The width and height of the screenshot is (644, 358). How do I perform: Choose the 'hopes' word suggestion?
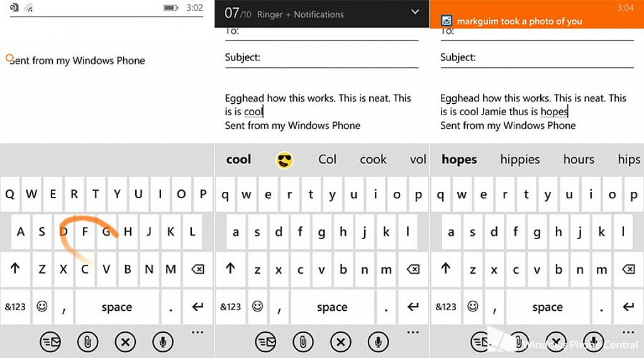(x=459, y=159)
